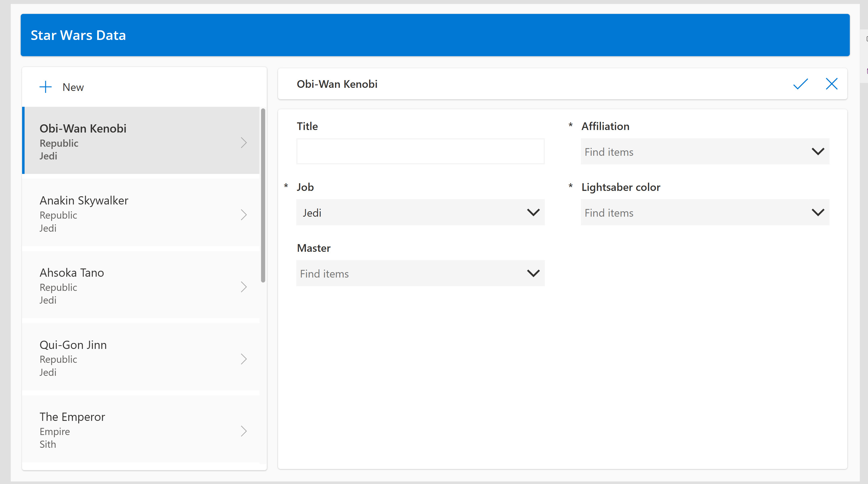
Task: Click into the Title text field
Action: pyautogui.click(x=420, y=151)
